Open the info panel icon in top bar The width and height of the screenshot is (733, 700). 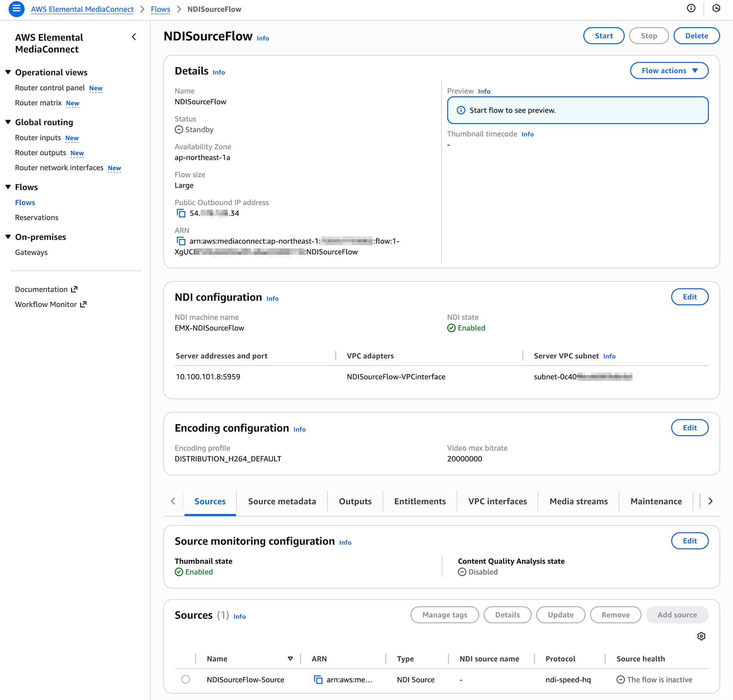click(x=691, y=8)
